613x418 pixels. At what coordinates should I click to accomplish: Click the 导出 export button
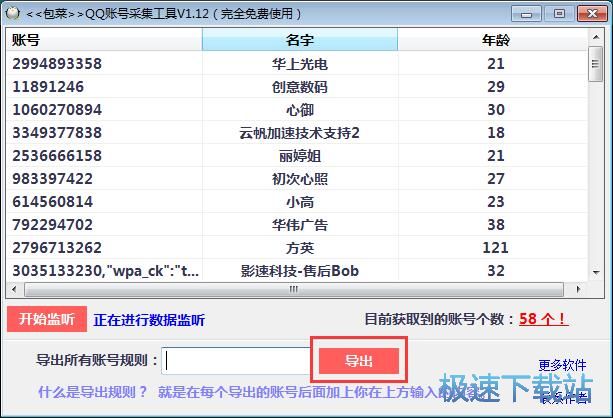click(x=359, y=361)
